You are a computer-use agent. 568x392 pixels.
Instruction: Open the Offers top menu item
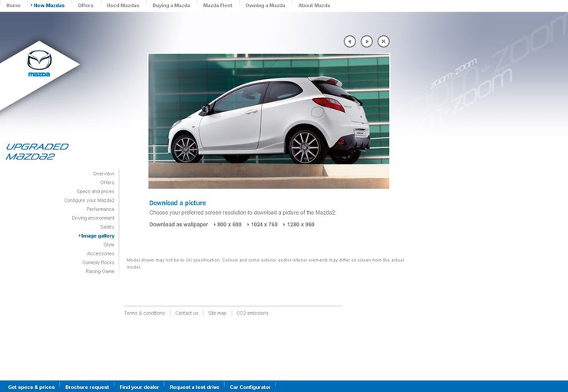pos(85,5)
